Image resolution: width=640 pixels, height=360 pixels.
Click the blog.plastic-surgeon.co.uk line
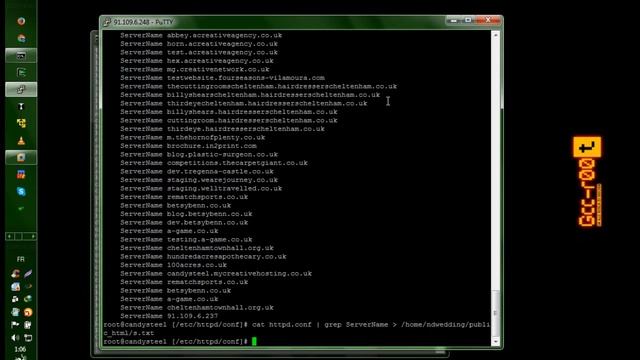click(x=199, y=154)
